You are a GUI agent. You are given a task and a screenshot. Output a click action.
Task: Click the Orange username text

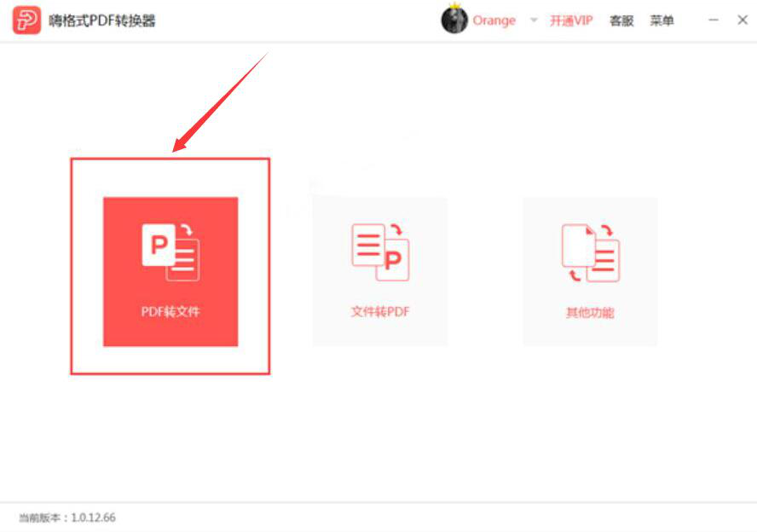click(x=496, y=20)
